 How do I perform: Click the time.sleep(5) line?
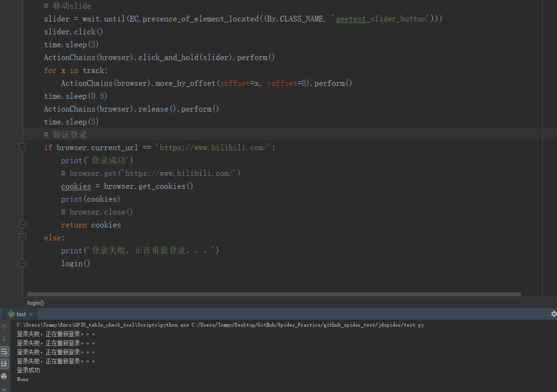[x=71, y=122]
